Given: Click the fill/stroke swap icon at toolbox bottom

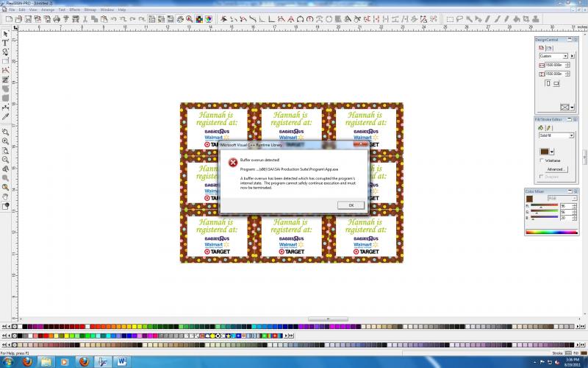Looking at the screenshot, I should 5,206.
